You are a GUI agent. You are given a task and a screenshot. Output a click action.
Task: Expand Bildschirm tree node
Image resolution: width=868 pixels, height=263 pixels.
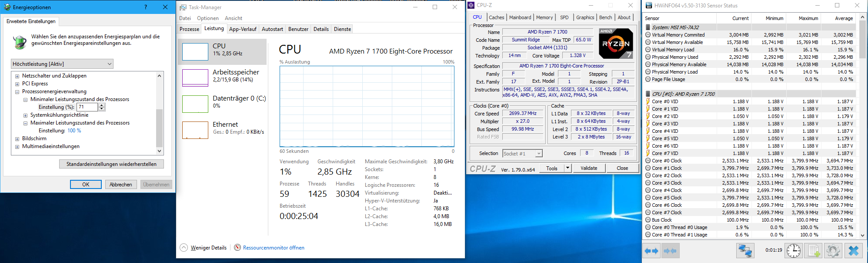(x=17, y=139)
